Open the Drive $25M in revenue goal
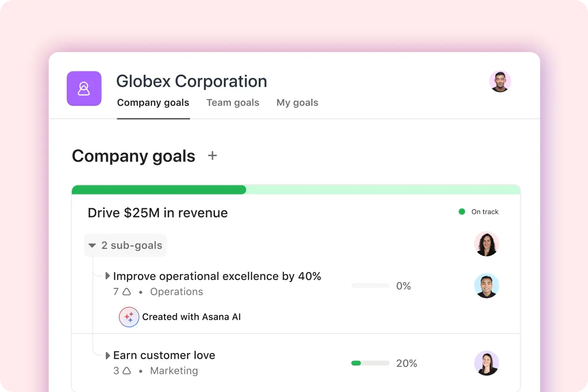Viewport: 588px width, 392px height. (158, 213)
